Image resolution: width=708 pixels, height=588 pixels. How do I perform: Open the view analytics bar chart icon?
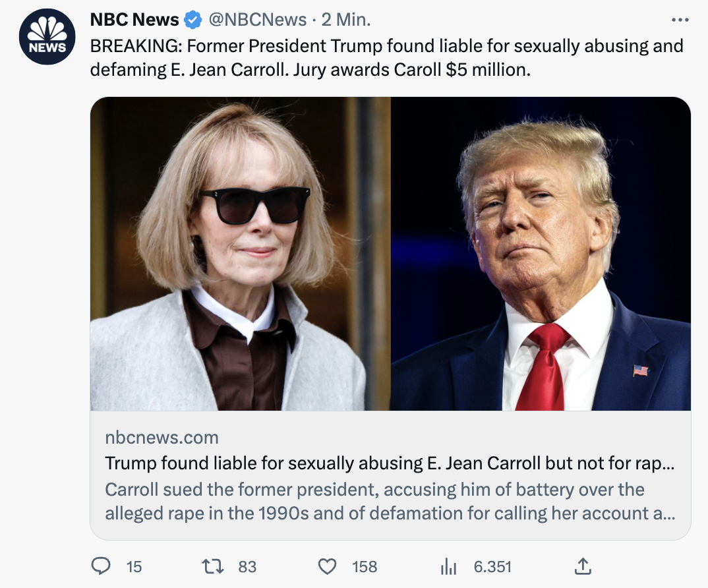448,566
